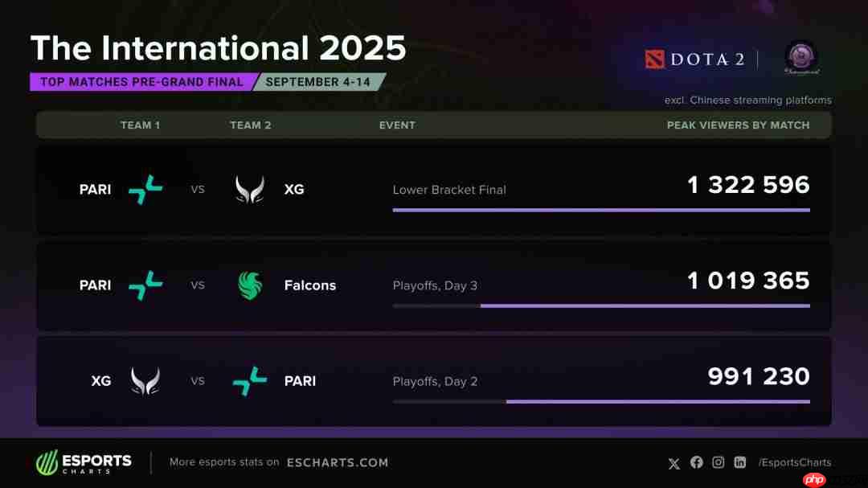Open the LinkedIn social icon
The image size is (868, 488).
point(739,462)
